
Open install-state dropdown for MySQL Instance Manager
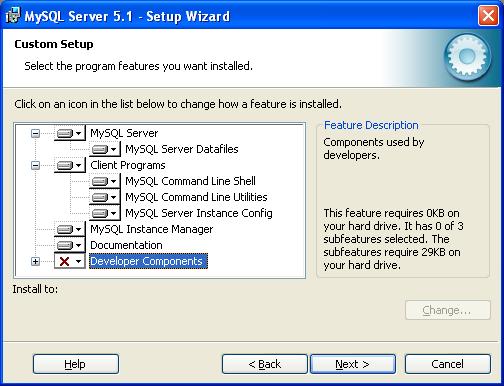[69, 229]
